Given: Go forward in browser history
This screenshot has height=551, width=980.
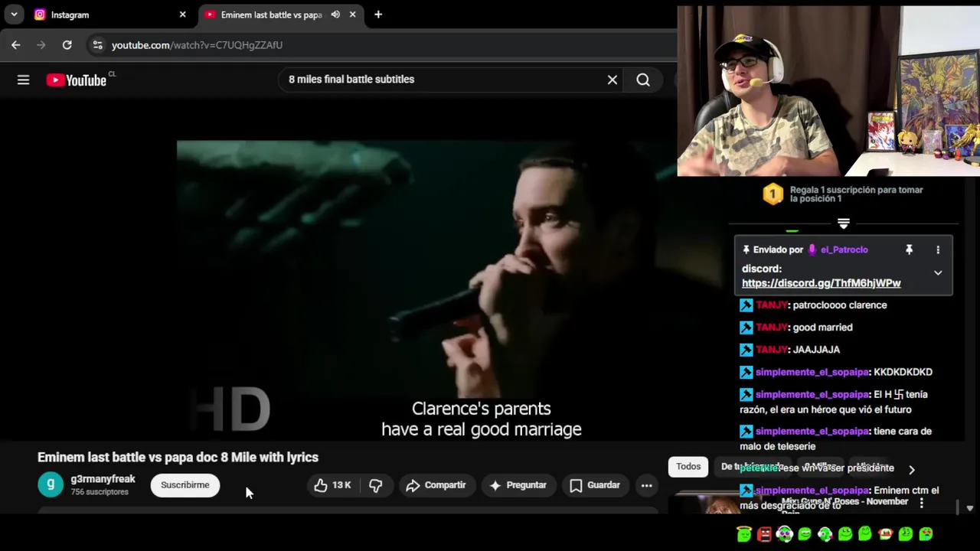Looking at the screenshot, I should (x=41, y=45).
